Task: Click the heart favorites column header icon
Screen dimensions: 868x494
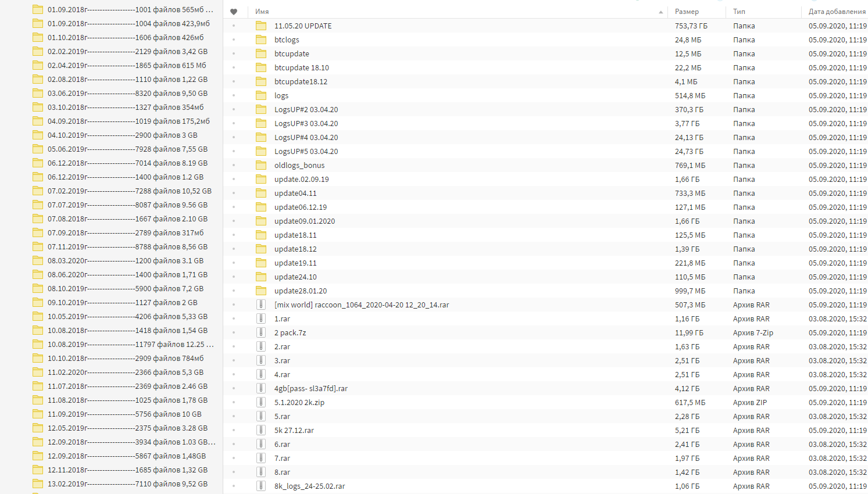Action: tap(234, 12)
